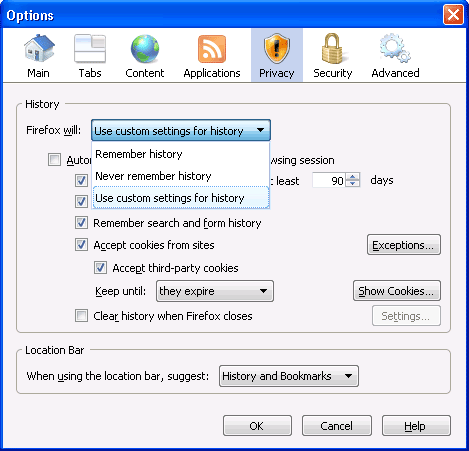This screenshot has width=469, height=451.
Task: Click the 'Firefox will:' label
Action: click(x=54, y=130)
